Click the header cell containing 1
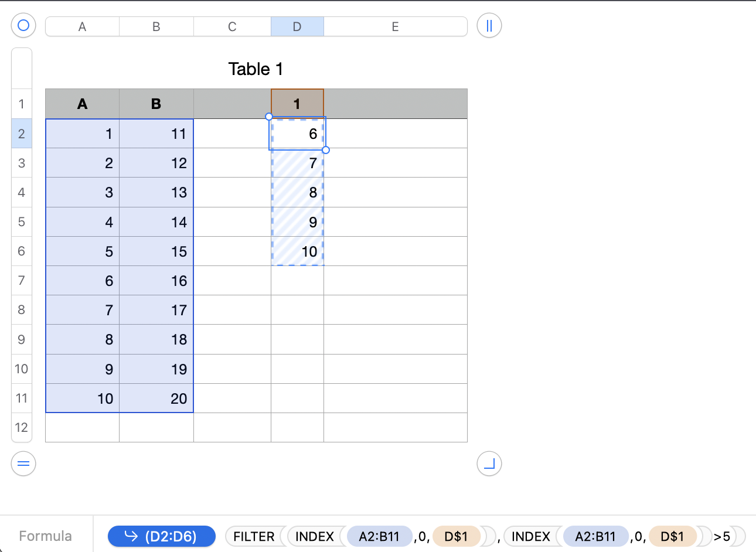The width and height of the screenshot is (756, 552). point(297,104)
